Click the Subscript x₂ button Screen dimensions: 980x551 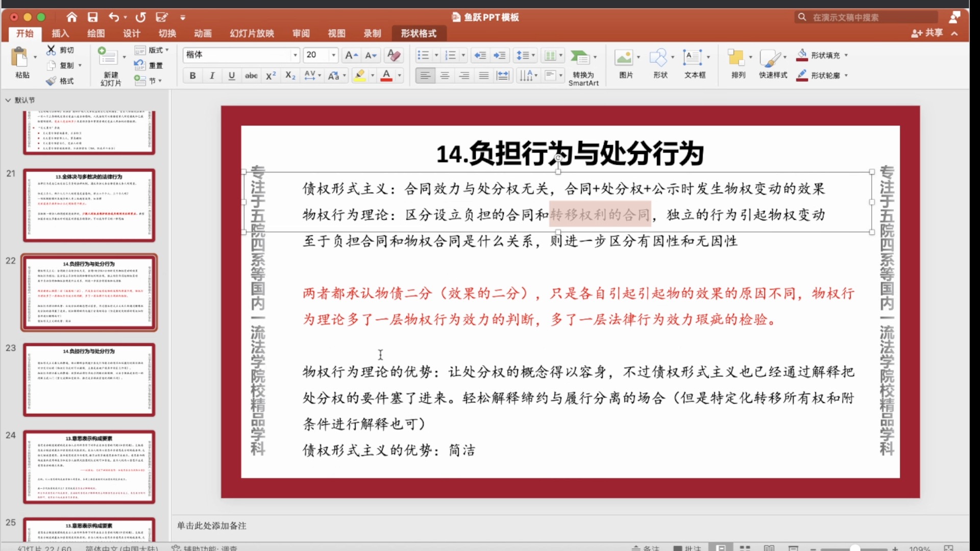(290, 76)
